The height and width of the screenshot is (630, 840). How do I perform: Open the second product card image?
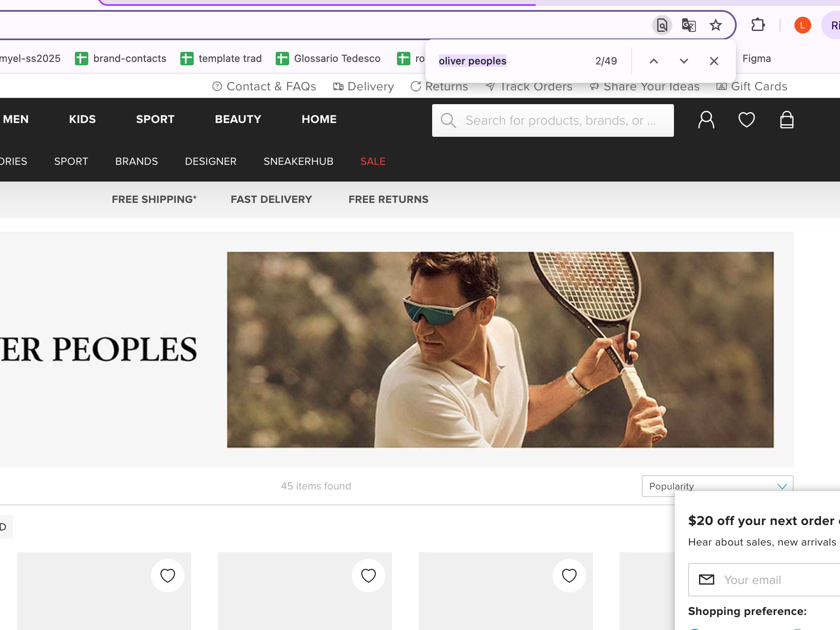click(305, 591)
